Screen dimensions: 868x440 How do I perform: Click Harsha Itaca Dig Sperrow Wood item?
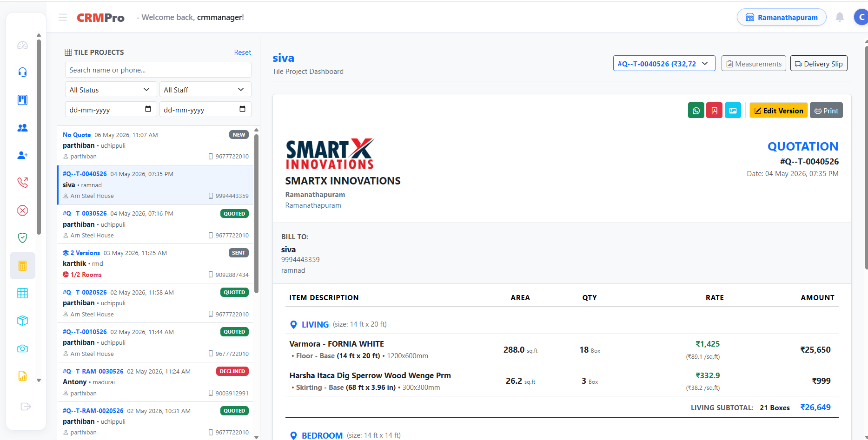(370, 375)
